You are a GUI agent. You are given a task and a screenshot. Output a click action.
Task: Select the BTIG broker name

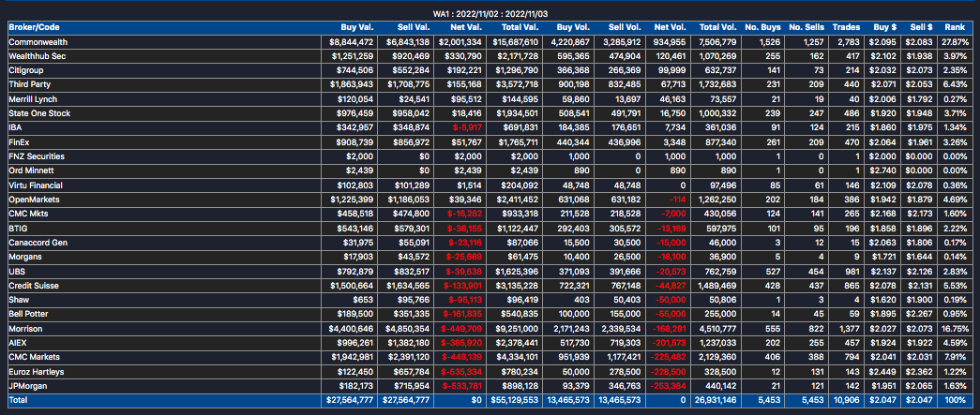[x=18, y=229]
